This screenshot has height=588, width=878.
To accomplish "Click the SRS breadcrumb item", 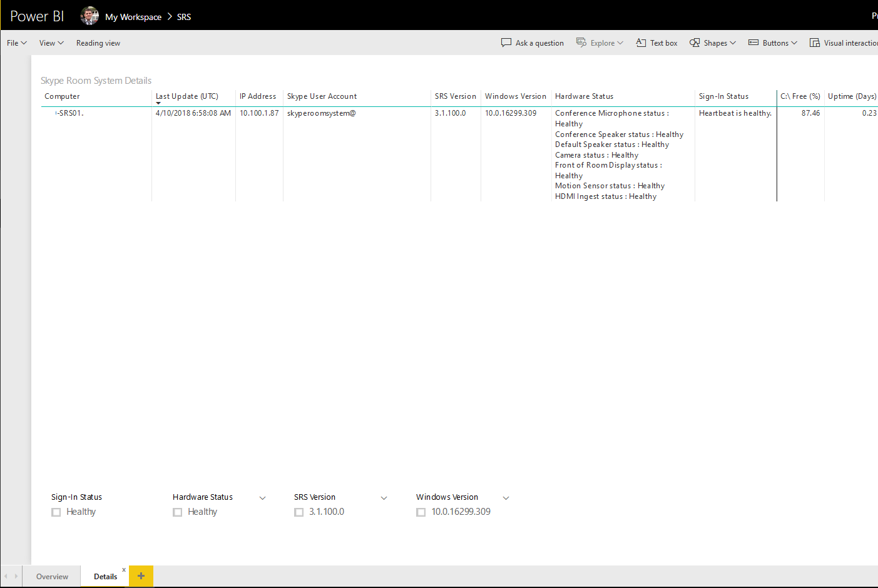I will point(184,17).
